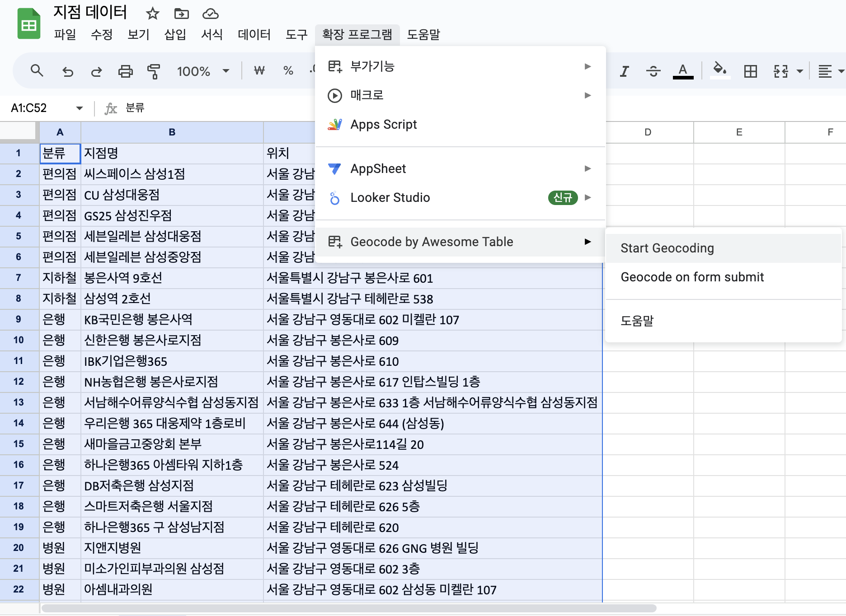Select cell 지앤지병원
Screen dimensions: 846x616
click(172, 548)
